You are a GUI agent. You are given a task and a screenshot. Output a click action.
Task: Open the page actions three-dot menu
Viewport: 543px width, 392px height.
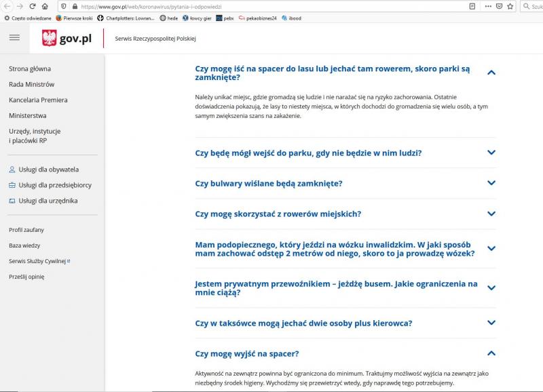pos(487,6)
